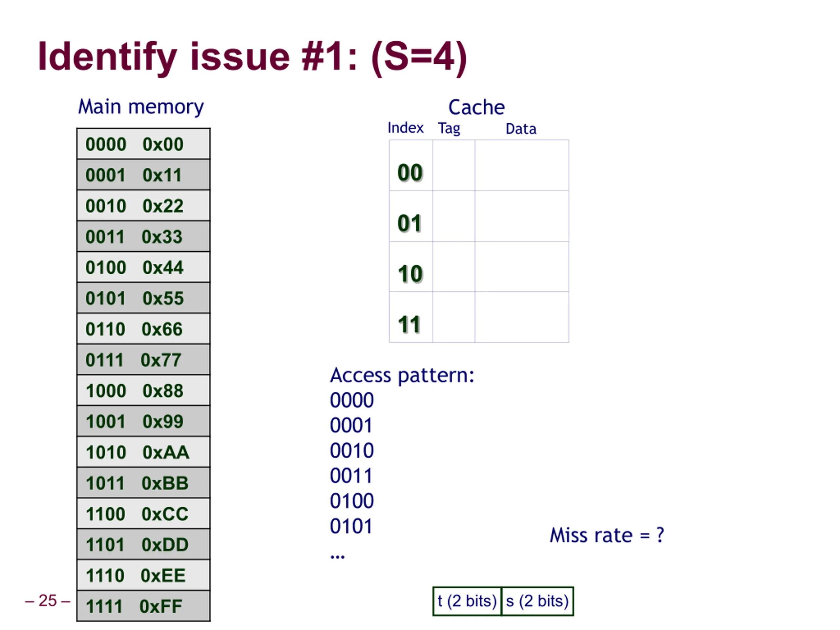Click the Main memory heading
Image resolution: width=840 pixels, height=630 pixels.
point(141,107)
